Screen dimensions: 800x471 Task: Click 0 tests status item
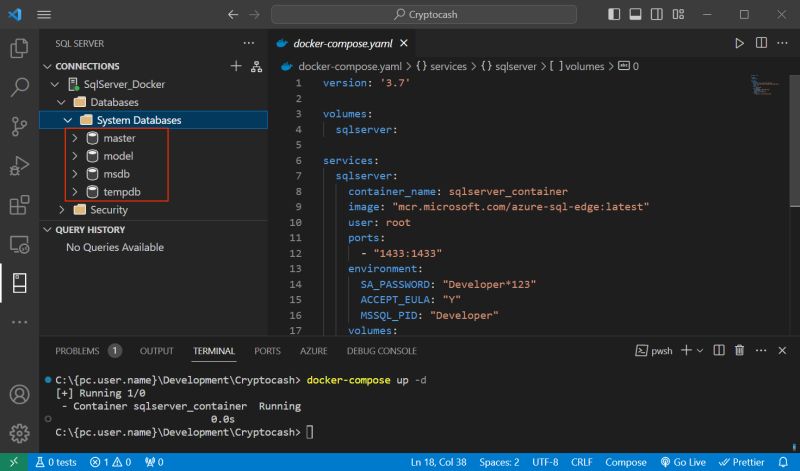[56, 462]
